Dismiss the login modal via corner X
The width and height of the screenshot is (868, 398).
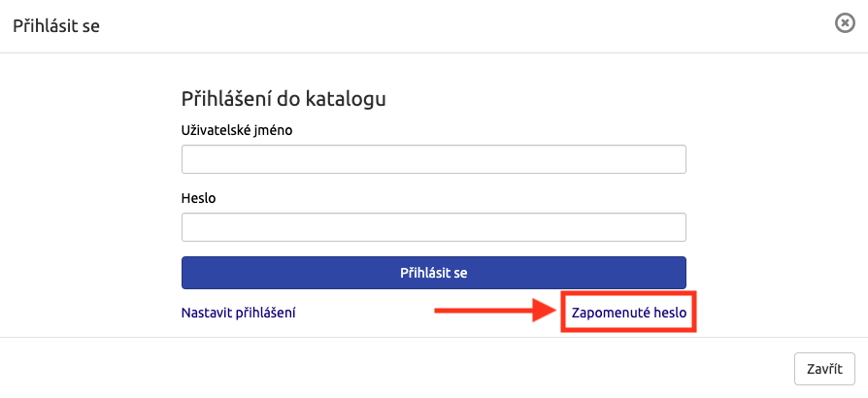(x=845, y=24)
